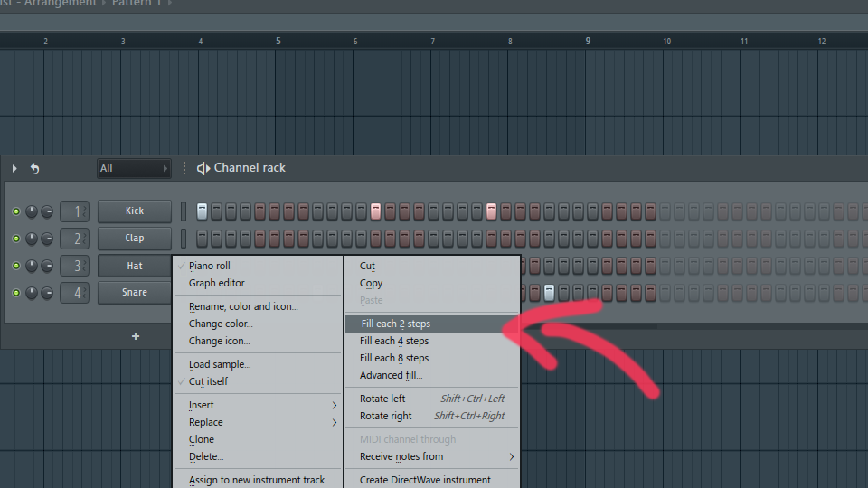Viewport: 868px width, 488px height.
Task: Mute the Kick channel green LED
Action: point(16,211)
